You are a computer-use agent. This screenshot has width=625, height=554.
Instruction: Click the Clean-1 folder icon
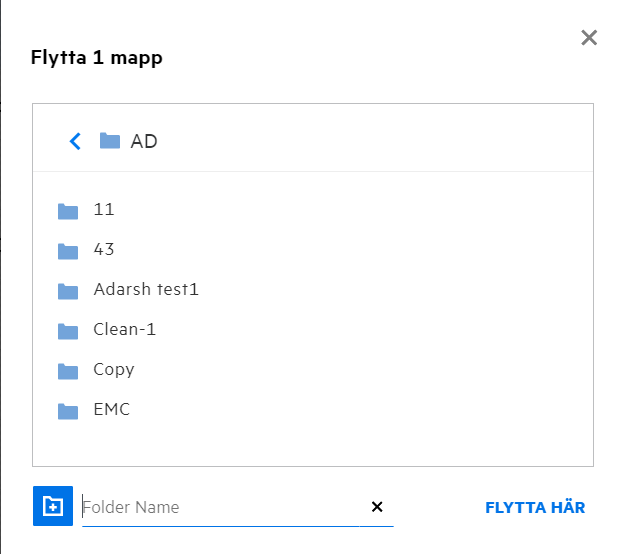pyautogui.click(x=68, y=331)
